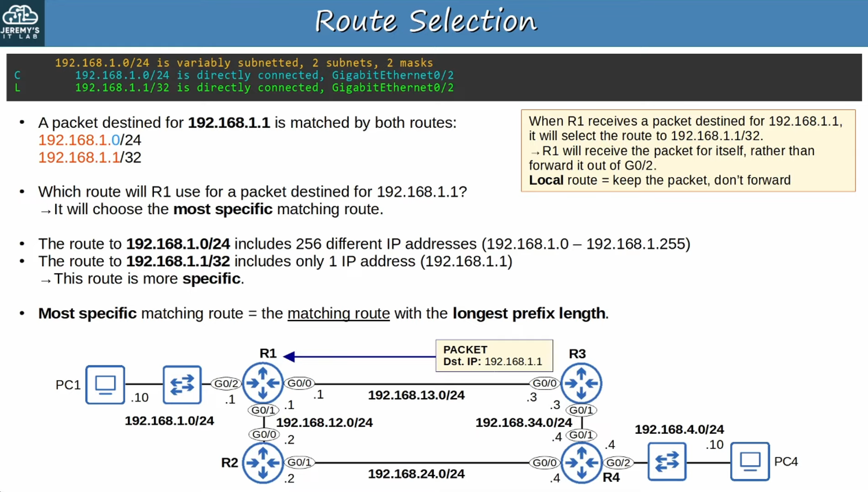
Task: Select the R4 router icon
Action: [x=582, y=462]
